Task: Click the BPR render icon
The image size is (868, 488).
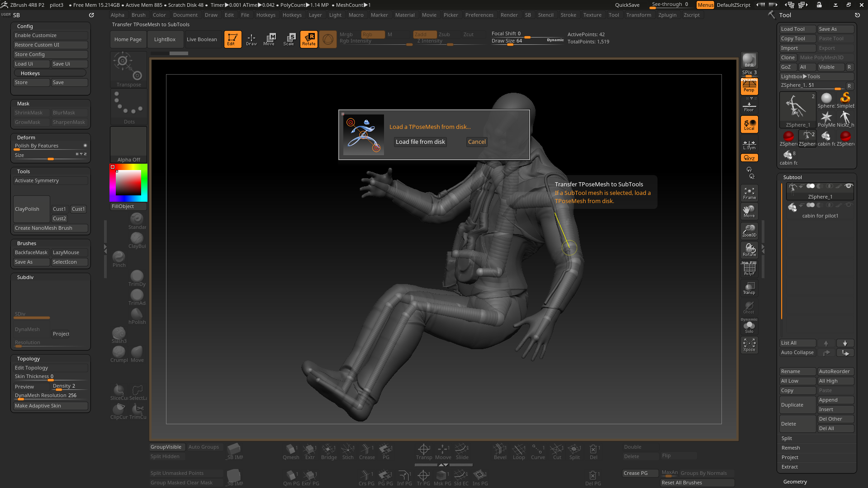Action: coord(749,60)
